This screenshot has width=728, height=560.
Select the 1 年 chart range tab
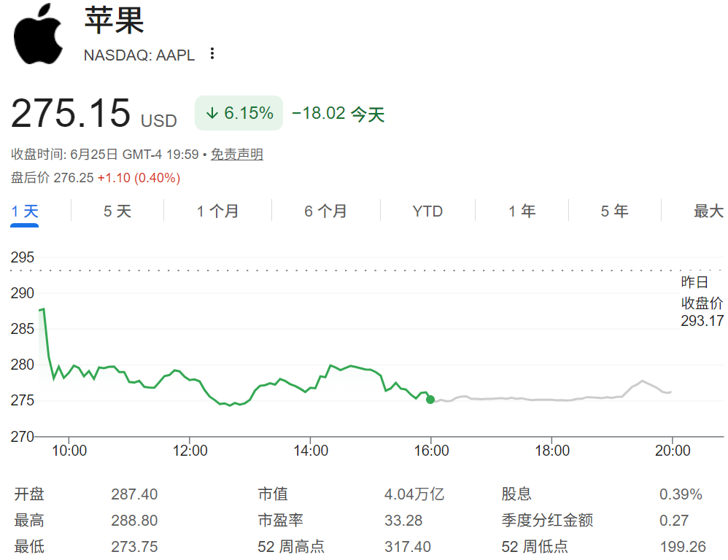click(522, 211)
